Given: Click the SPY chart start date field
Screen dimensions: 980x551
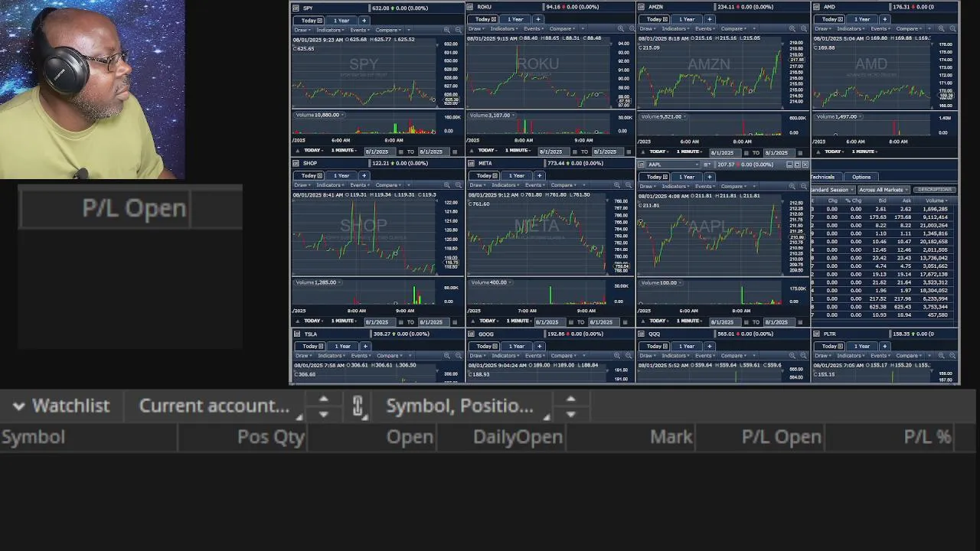Looking at the screenshot, I should click(x=381, y=152).
